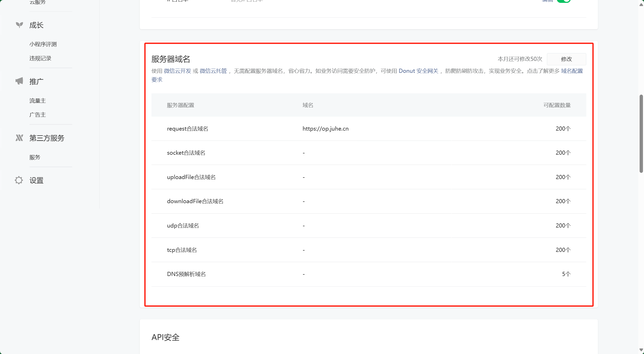Screen dimensions: 644x354
Task: Click the 修改 button
Action: pos(566,59)
